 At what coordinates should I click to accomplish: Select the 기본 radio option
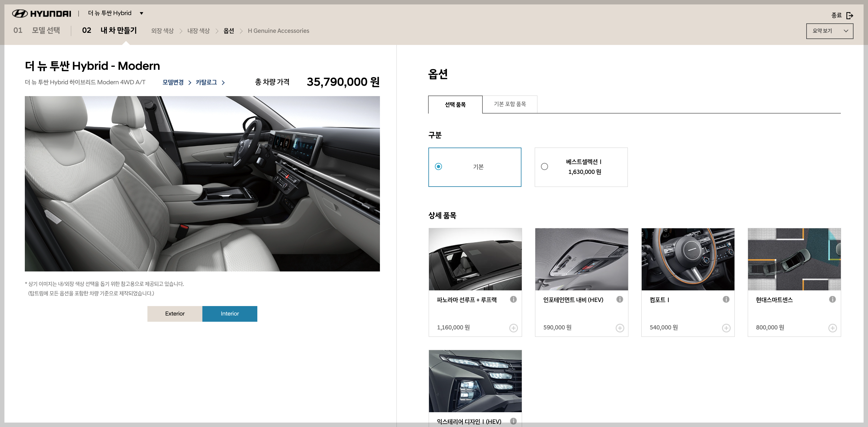pos(438,166)
